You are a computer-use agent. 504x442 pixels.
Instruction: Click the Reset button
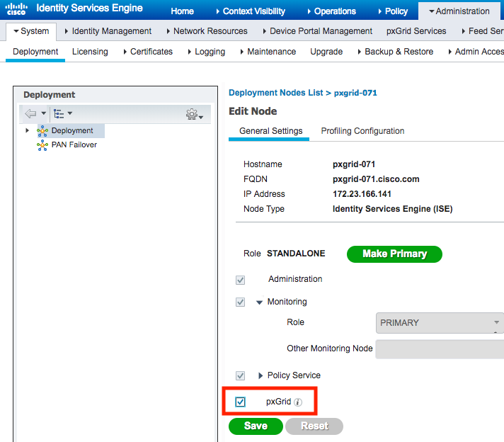tap(314, 426)
